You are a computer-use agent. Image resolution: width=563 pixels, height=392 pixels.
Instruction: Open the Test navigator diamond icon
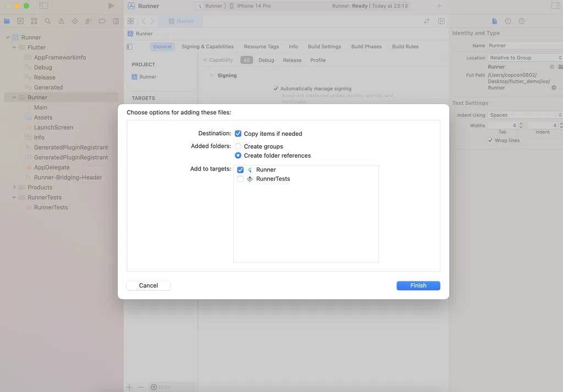[75, 21]
